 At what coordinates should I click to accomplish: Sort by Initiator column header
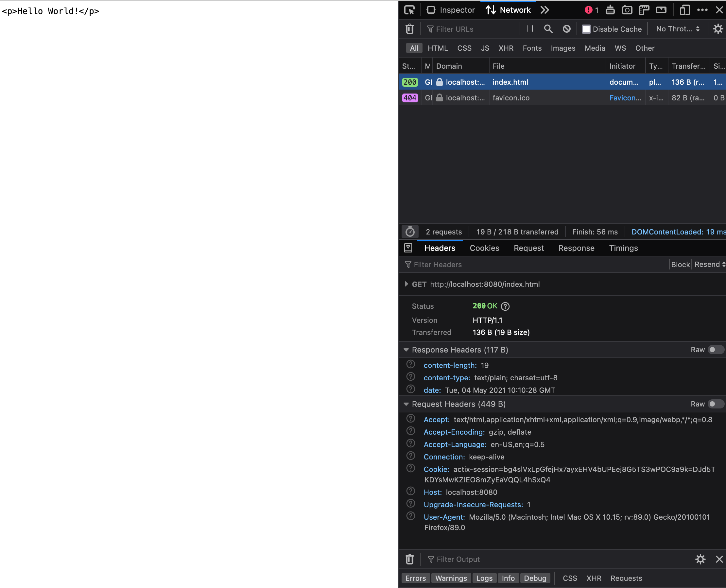click(x=625, y=66)
